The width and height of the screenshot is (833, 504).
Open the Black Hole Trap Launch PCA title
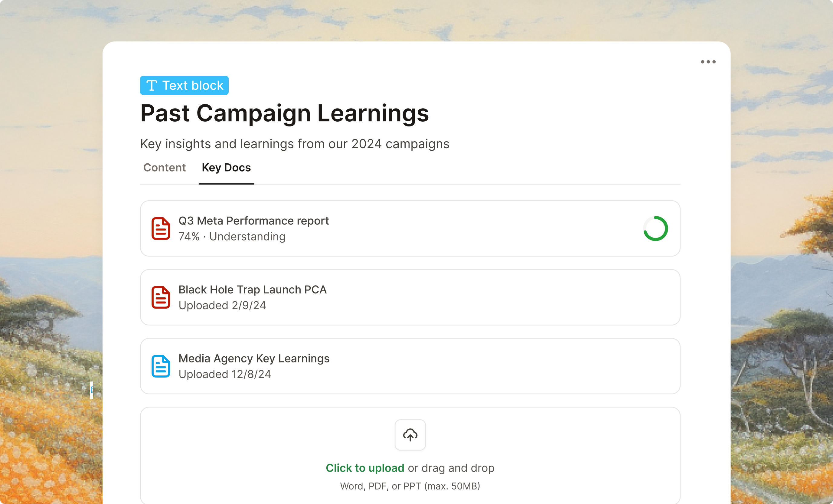coord(253,290)
